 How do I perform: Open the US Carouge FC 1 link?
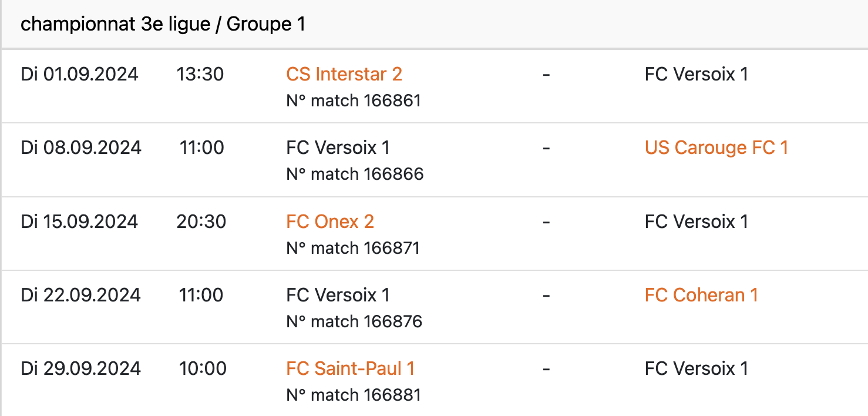tap(716, 148)
